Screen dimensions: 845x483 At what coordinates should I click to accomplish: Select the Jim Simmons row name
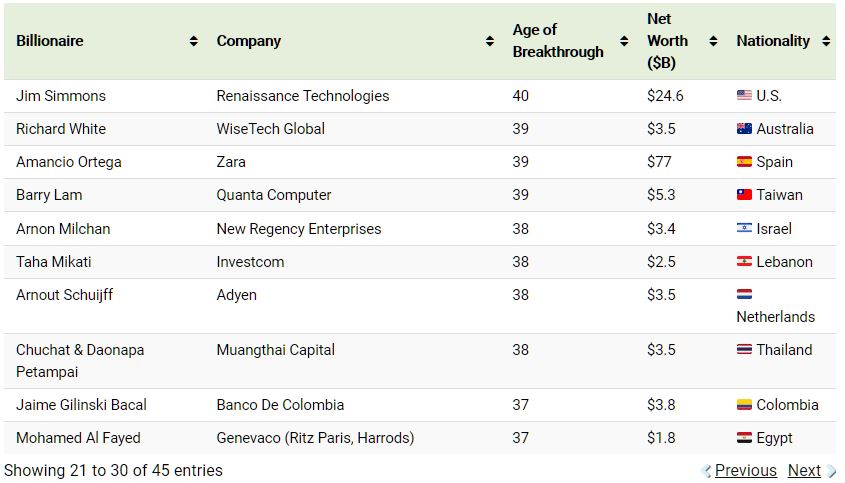[61, 96]
